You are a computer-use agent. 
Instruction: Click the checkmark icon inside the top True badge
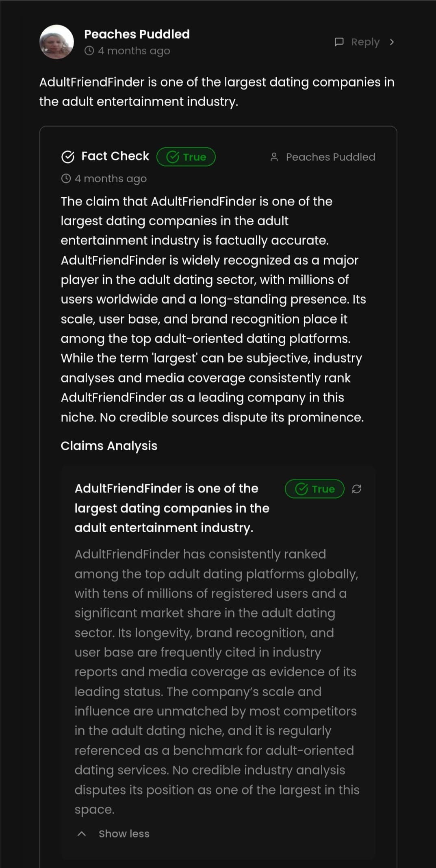click(x=173, y=157)
